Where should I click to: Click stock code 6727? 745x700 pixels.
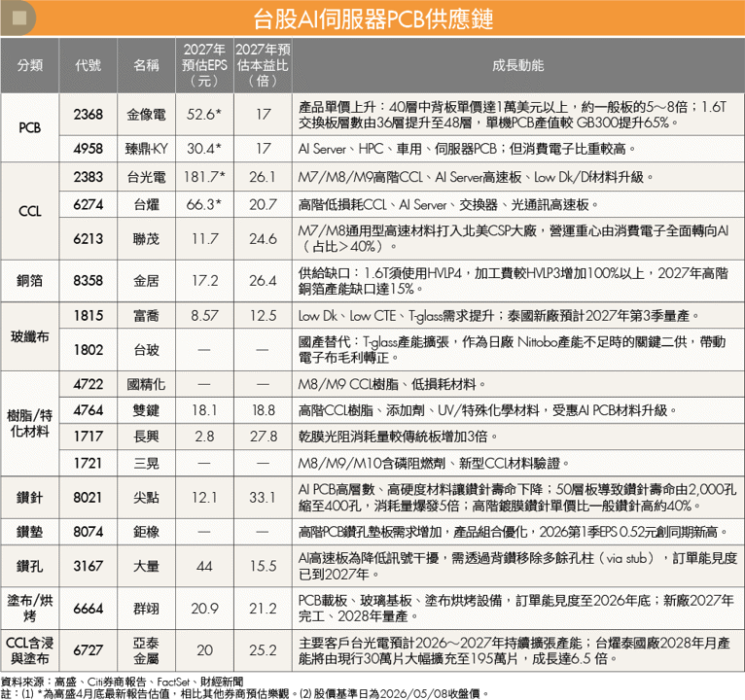pyautogui.click(x=88, y=650)
